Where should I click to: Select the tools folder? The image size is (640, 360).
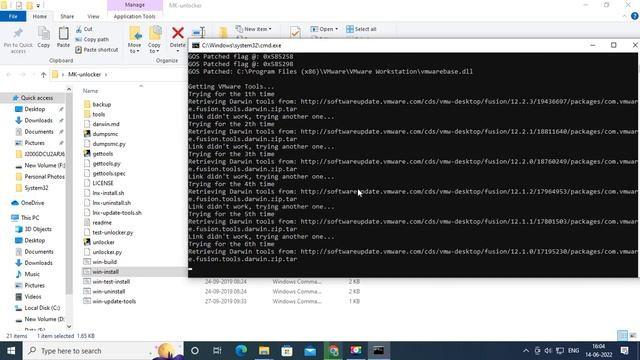[99, 114]
